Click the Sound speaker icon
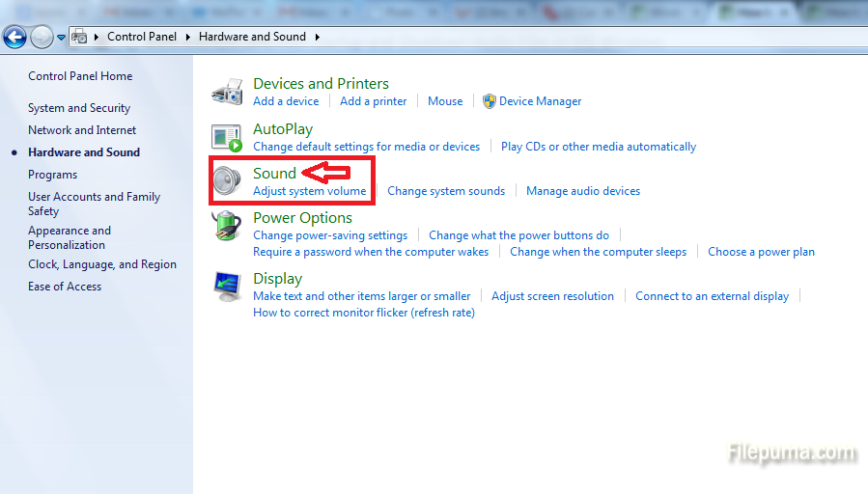Image resolution: width=868 pixels, height=494 pixels. [227, 180]
